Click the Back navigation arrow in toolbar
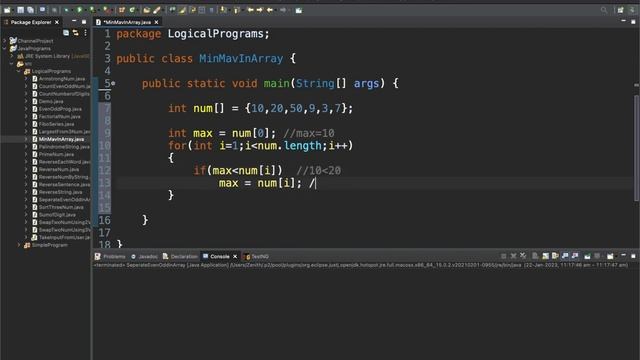 (270, 10)
